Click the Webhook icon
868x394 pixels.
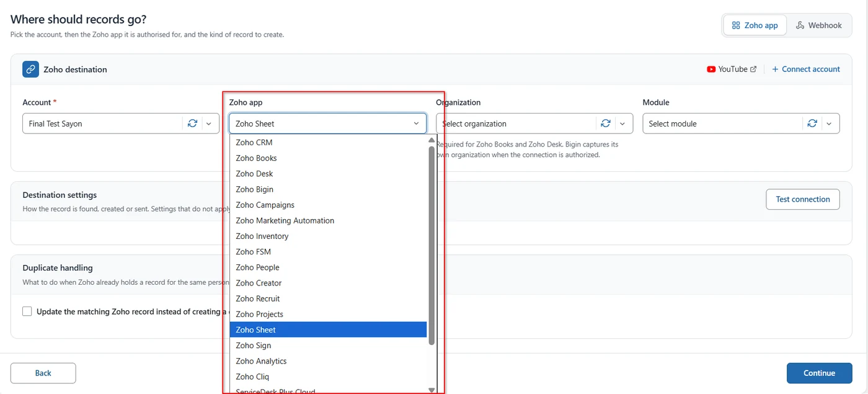800,25
